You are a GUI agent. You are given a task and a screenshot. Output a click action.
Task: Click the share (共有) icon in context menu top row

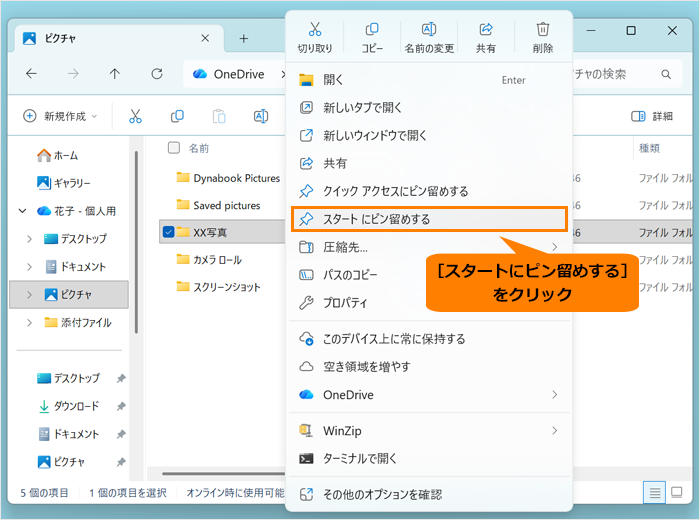coord(486,29)
